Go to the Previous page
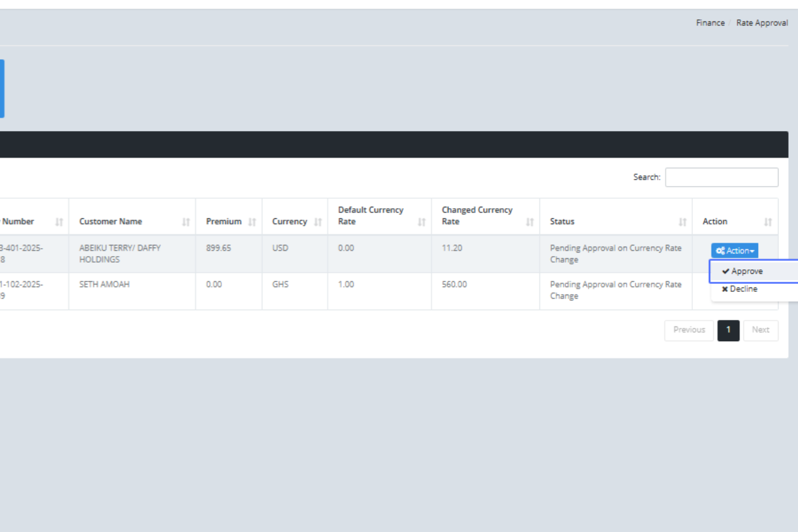The width and height of the screenshot is (798, 532). 689,330
